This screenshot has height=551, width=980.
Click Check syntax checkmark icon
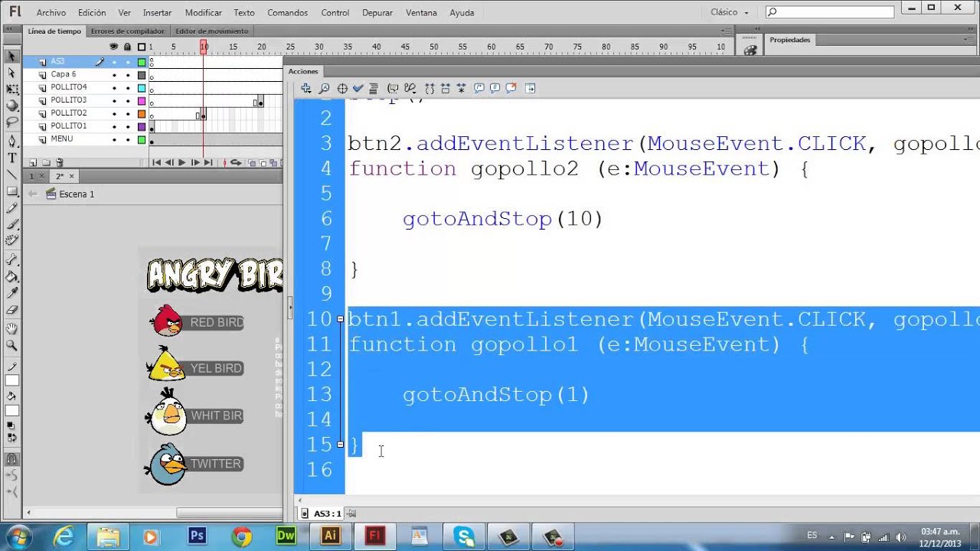coord(358,88)
